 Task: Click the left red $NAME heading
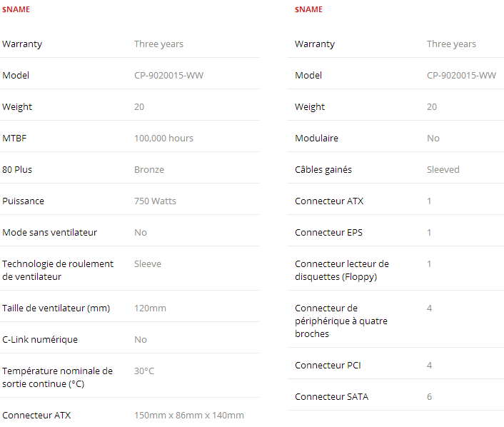(x=16, y=9)
